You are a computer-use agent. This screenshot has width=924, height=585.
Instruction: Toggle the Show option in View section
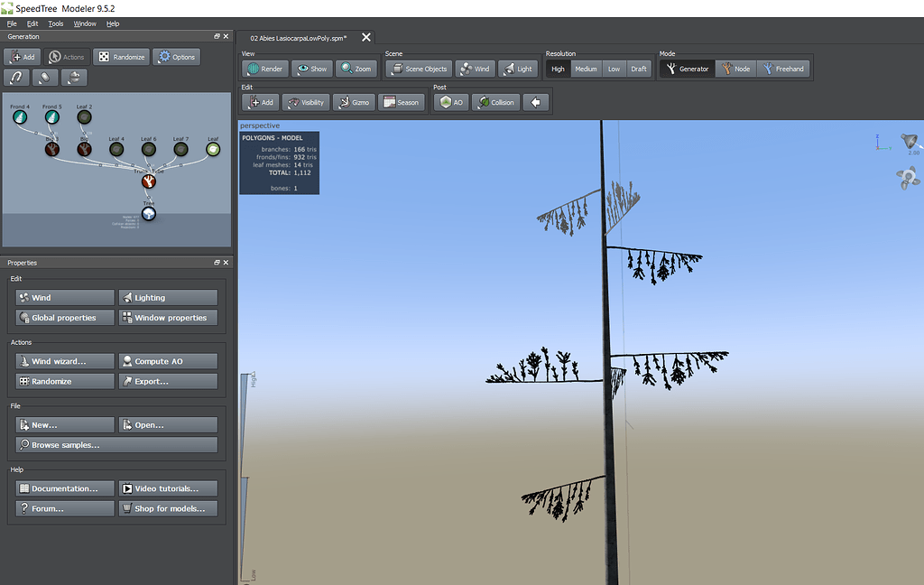click(311, 68)
